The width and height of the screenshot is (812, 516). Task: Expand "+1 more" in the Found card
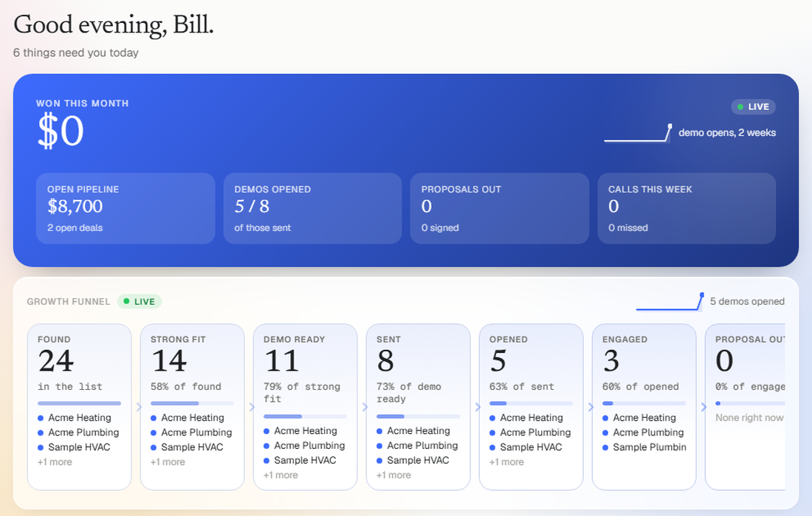click(x=55, y=462)
